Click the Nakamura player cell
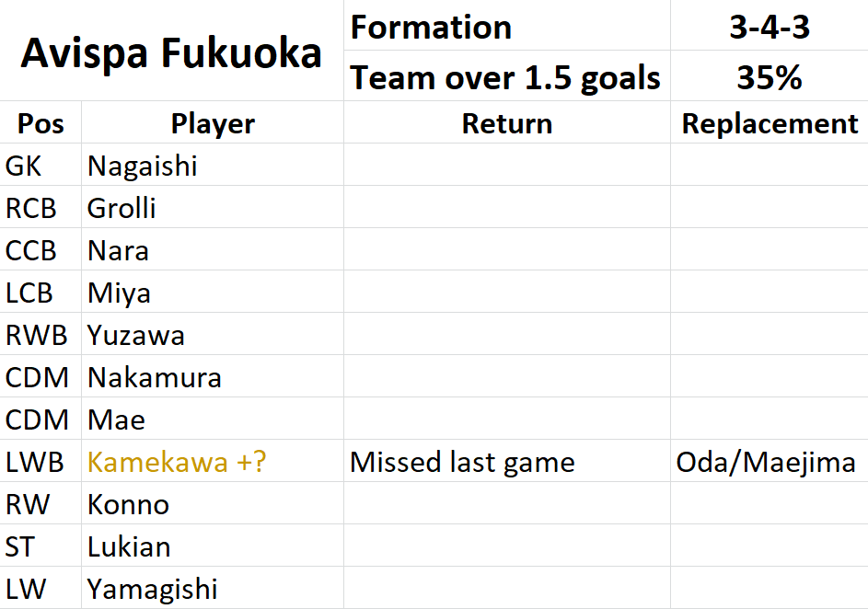 213,376
